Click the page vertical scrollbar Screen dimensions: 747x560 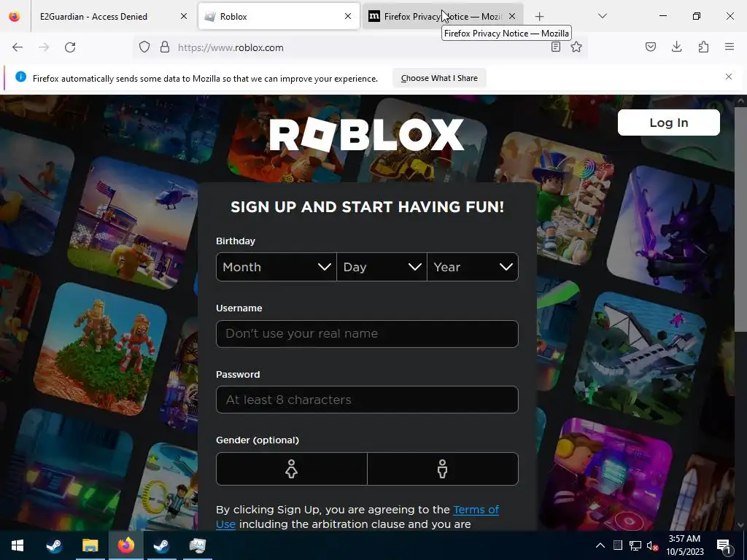(x=740, y=219)
